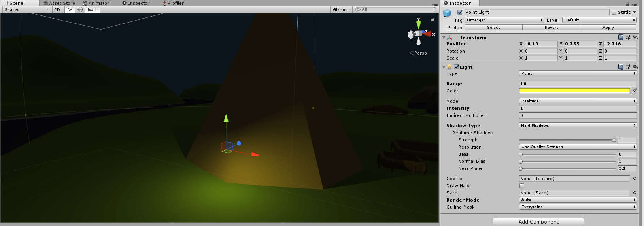Toggle scene audio speaker icon
The image size is (644, 226).
pyautogui.click(x=80, y=9)
